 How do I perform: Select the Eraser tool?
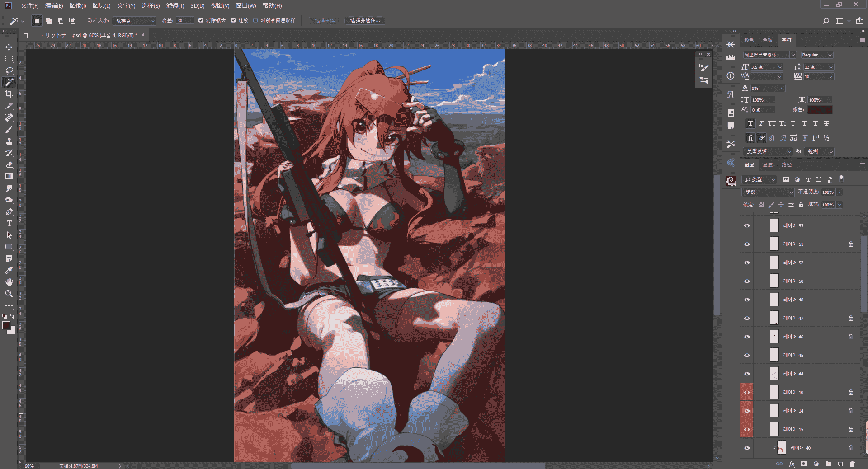[x=9, y=164]
